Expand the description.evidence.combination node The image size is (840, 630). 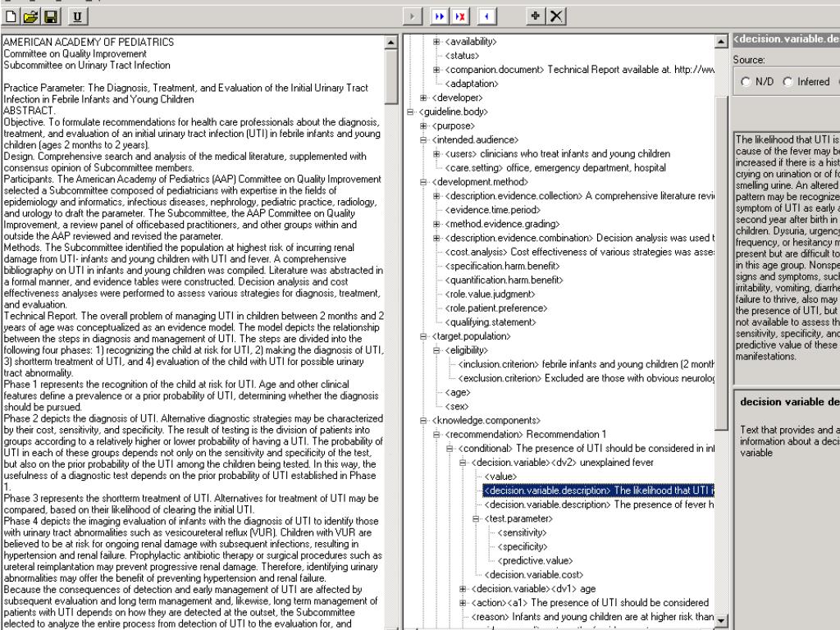point(436,238)
